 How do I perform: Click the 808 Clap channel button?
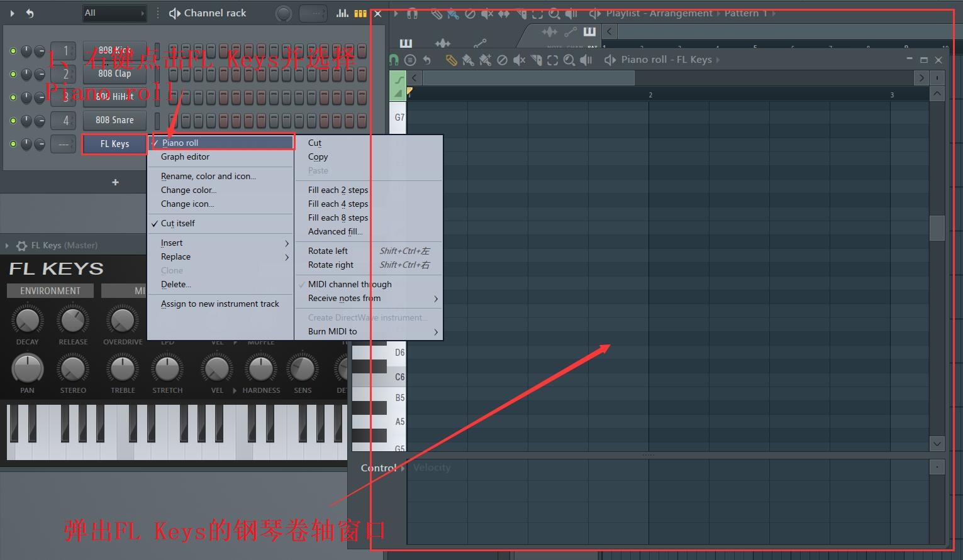click(x=114, y=74)
